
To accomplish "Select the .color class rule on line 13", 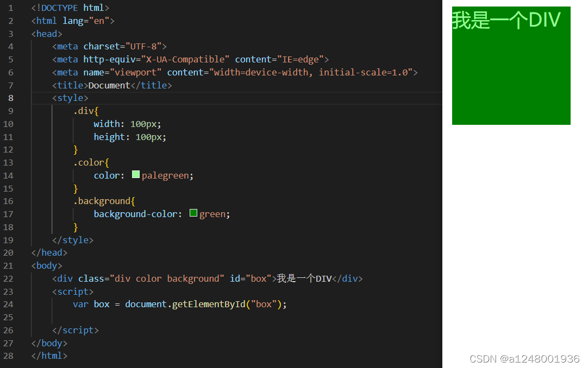I will pyautogui.click(x=89, y=162).
